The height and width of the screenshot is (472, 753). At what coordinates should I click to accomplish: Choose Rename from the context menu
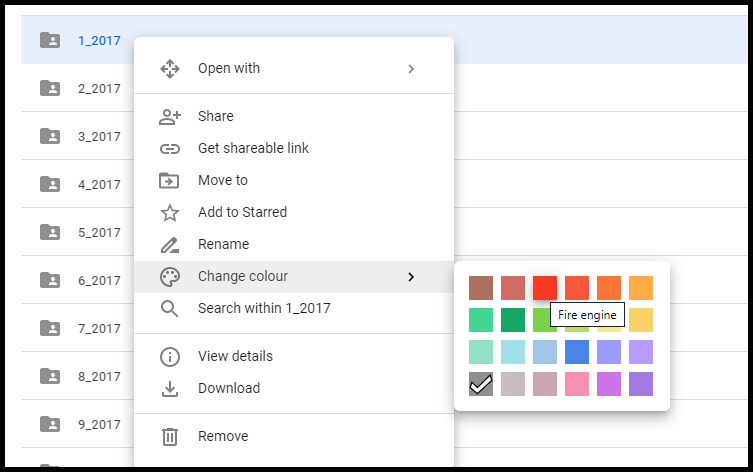[223, 244]
